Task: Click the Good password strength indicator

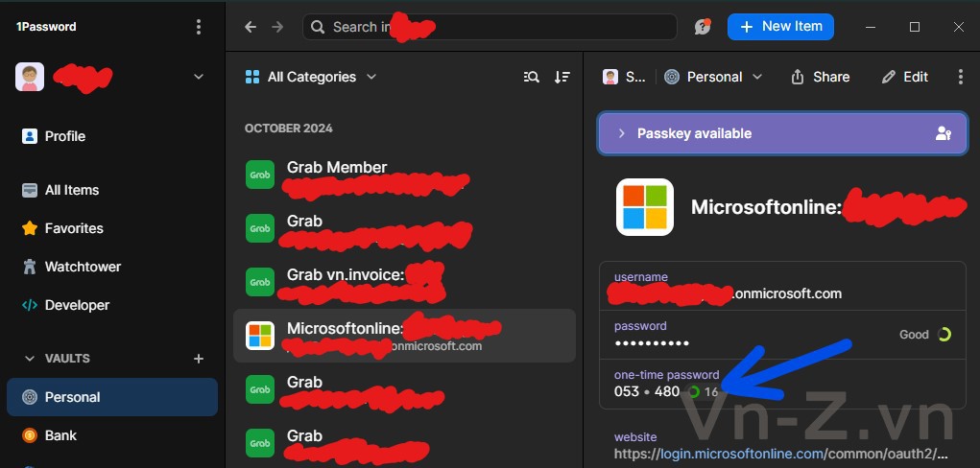Action: [925, 335]
